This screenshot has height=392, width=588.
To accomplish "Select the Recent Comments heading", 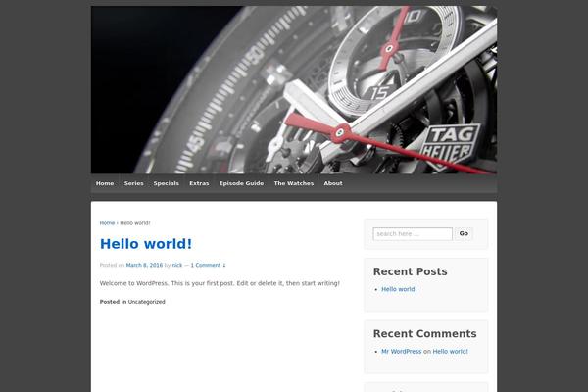I will [425, 334].
